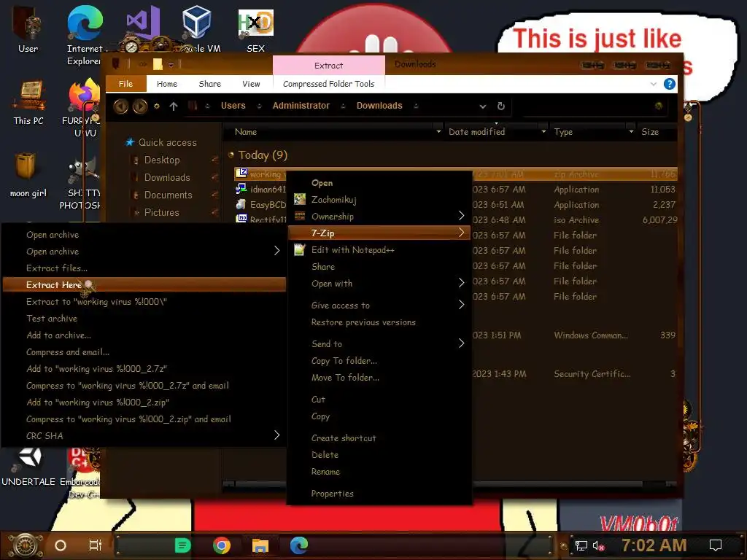Viewport: 747px width, 560px height.
Task: Open This PC desktop icon
Action: 28,103
